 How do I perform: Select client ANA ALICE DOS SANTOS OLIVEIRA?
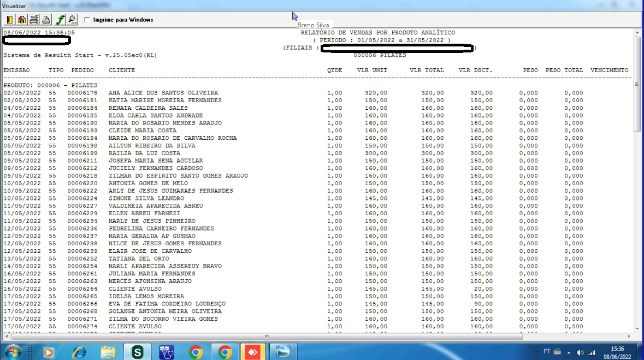tap(163, 93)
